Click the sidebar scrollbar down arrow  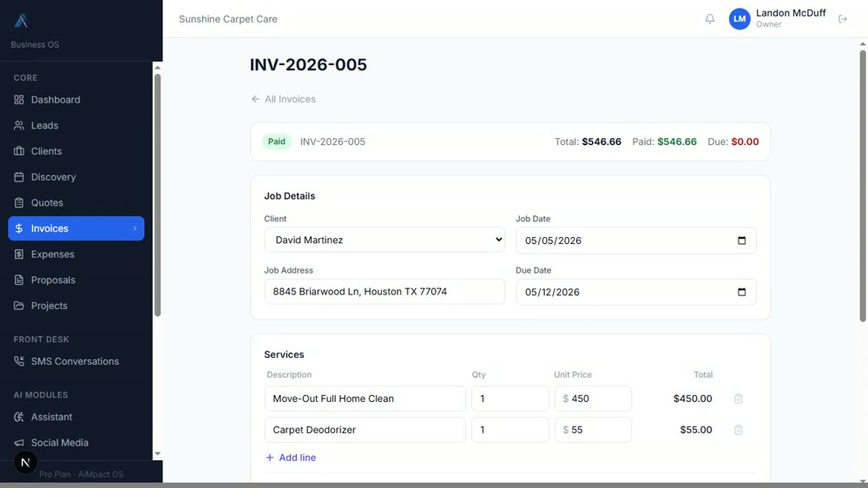(157, 453)
